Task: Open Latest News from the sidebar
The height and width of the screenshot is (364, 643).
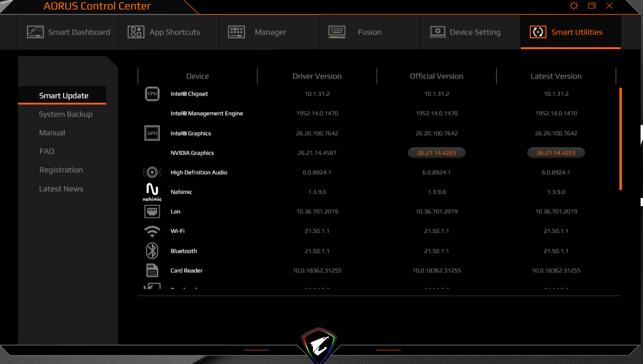Action: [x=61, y=189]
